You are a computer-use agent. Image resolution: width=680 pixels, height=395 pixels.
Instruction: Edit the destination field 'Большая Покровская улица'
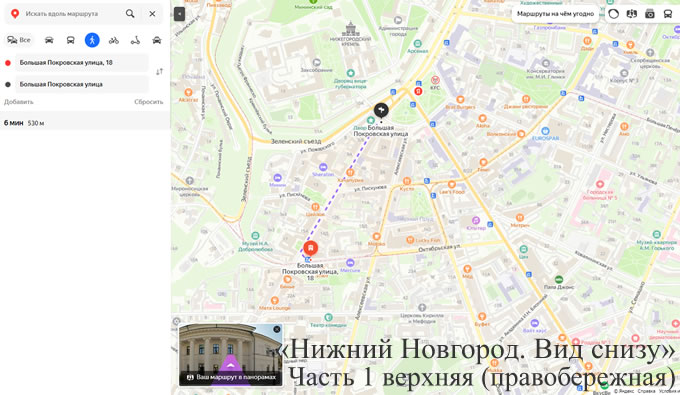pyautogui.click(x=82, y=84)
